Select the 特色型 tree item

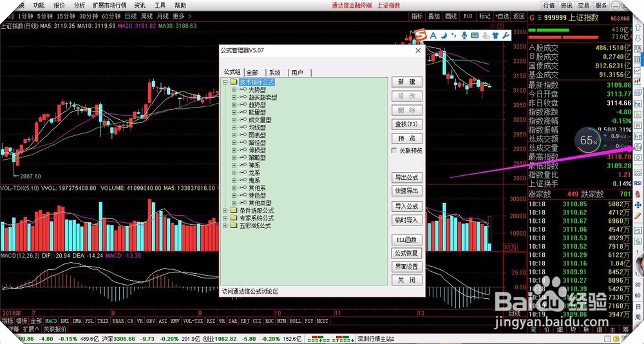257,196
